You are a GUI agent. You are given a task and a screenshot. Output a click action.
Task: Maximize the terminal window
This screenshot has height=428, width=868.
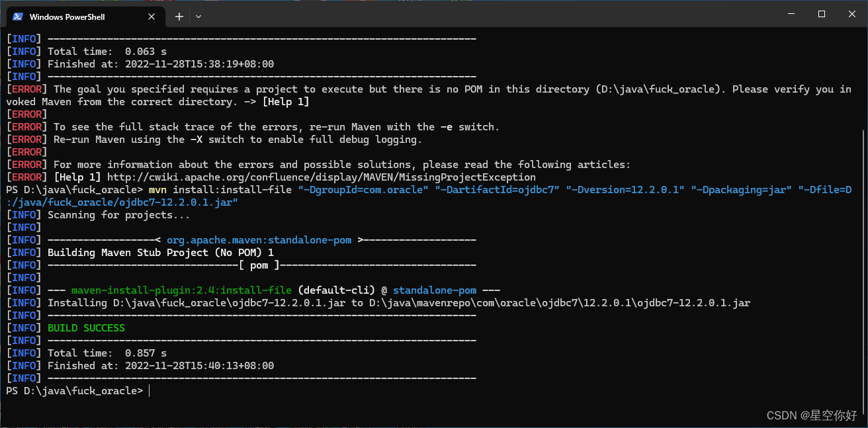tap(821, 14)
